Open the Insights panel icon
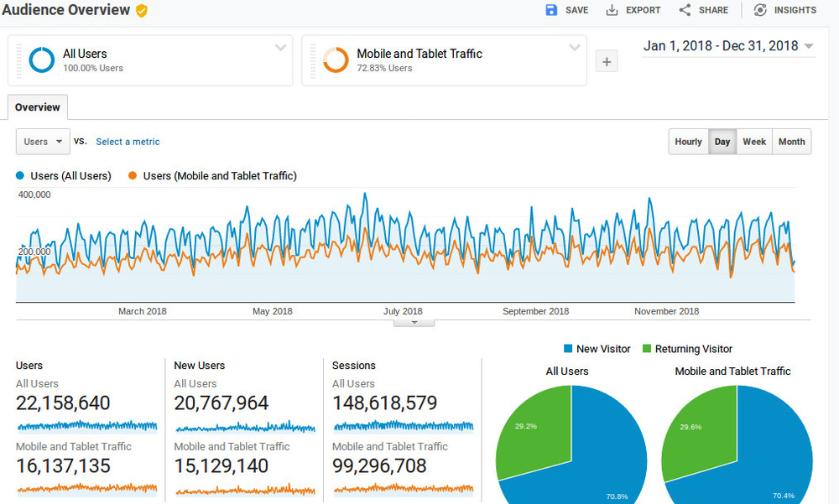This screenshot has height=504, width=839. pyautogui.click(x=760, y=10)
